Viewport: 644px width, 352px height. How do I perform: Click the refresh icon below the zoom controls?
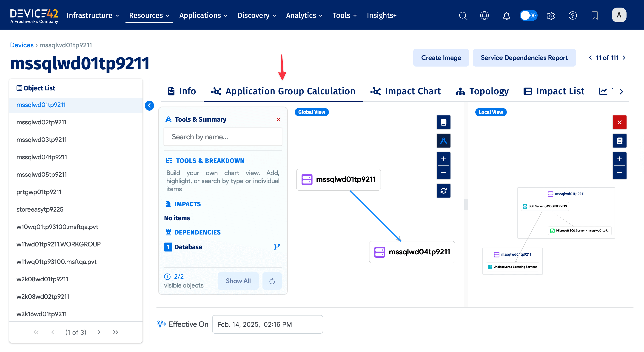[443, 191]
